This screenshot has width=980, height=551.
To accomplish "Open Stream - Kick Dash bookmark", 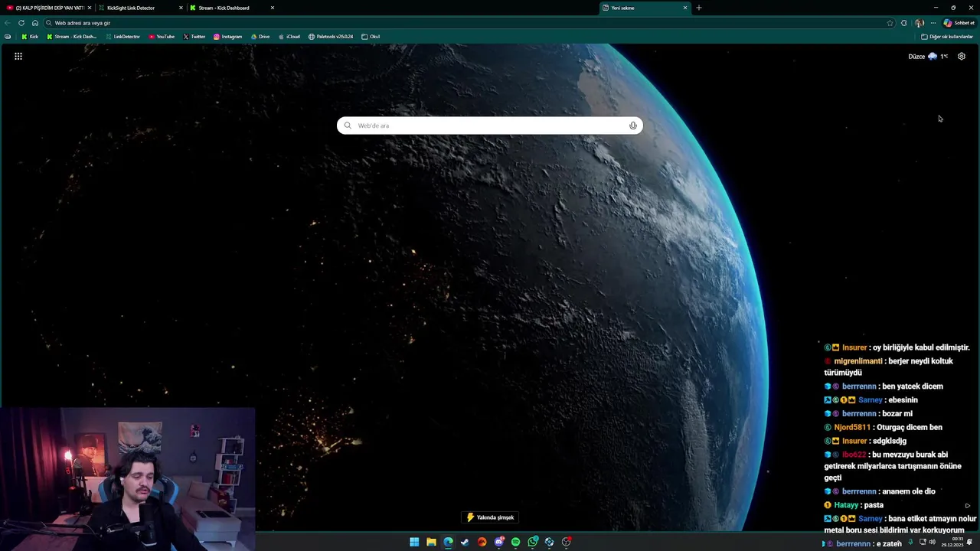I will pyautogui.click(x=72, y=37).
